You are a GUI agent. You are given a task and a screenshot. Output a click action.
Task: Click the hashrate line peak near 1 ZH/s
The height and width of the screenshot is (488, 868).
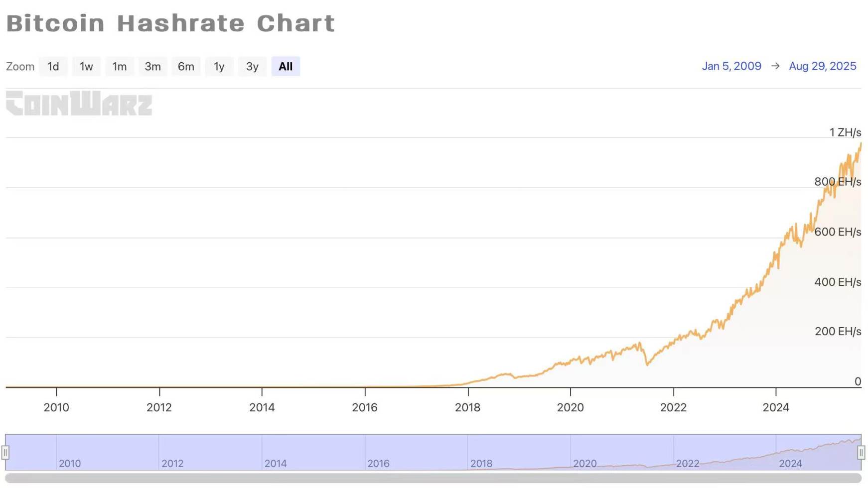tap(860, 144)
